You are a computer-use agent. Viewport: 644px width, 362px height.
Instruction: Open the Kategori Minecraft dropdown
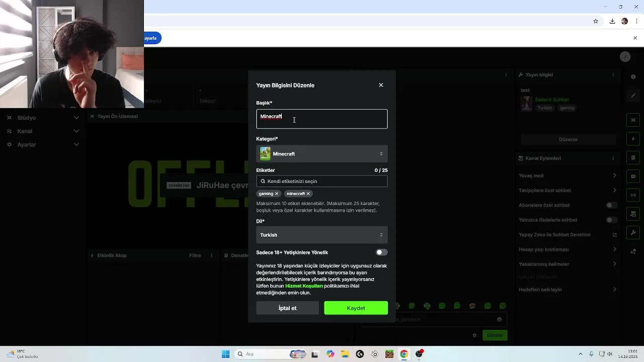coord(322,154)
